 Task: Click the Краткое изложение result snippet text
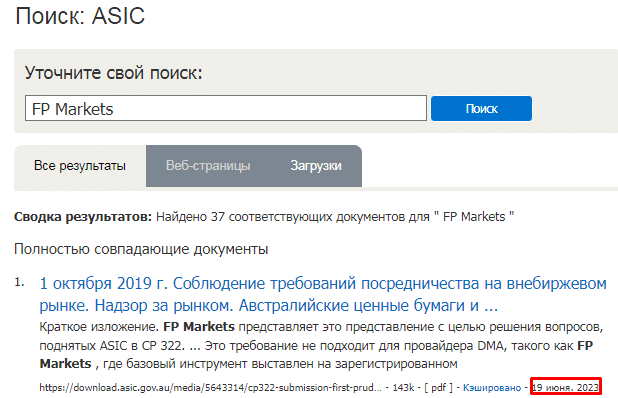coord(321,345)
